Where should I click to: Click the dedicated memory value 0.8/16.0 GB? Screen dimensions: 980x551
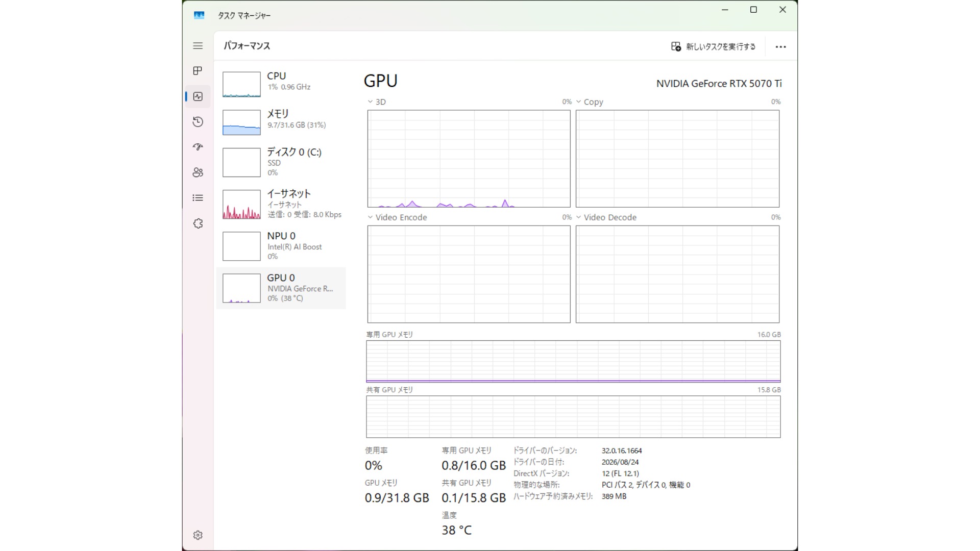(474, 466)
